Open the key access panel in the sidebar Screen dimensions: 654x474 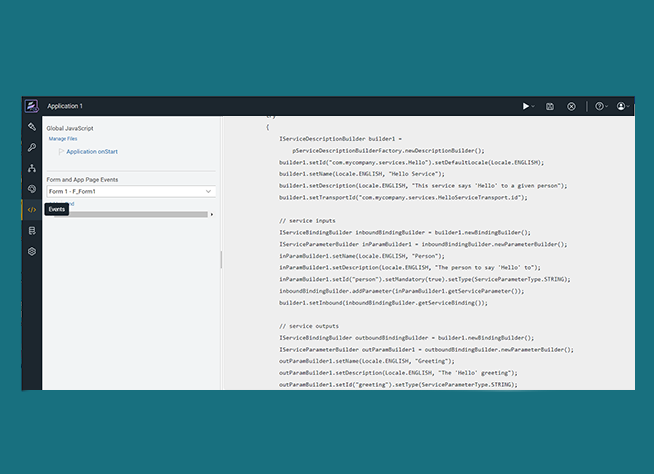pyautogui.click(x=32, y=147)
